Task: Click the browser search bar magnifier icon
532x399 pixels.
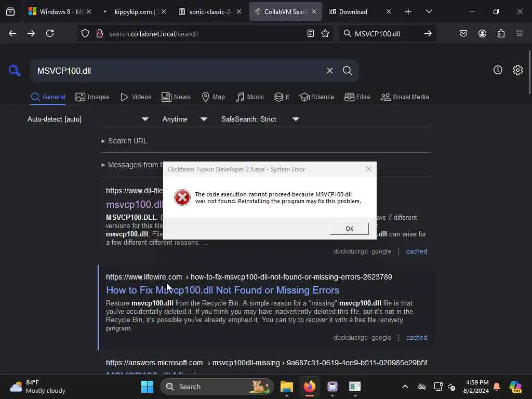Action: [347, 34]
